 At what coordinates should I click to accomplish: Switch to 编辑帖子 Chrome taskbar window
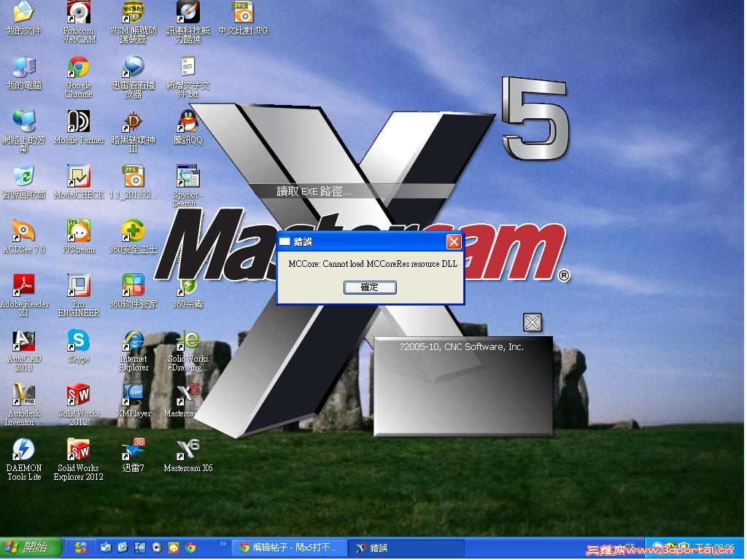point(290,548)
